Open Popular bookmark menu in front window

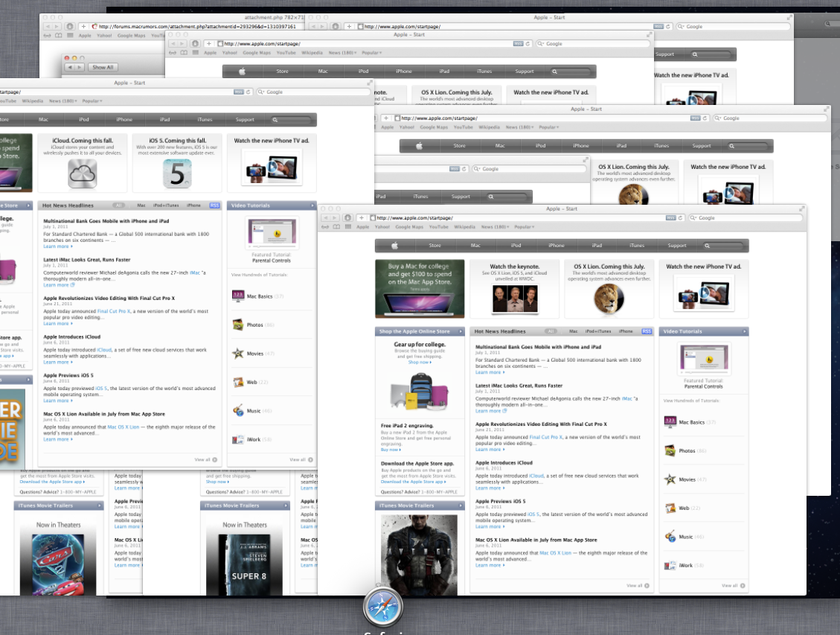(x=525, y=226)
